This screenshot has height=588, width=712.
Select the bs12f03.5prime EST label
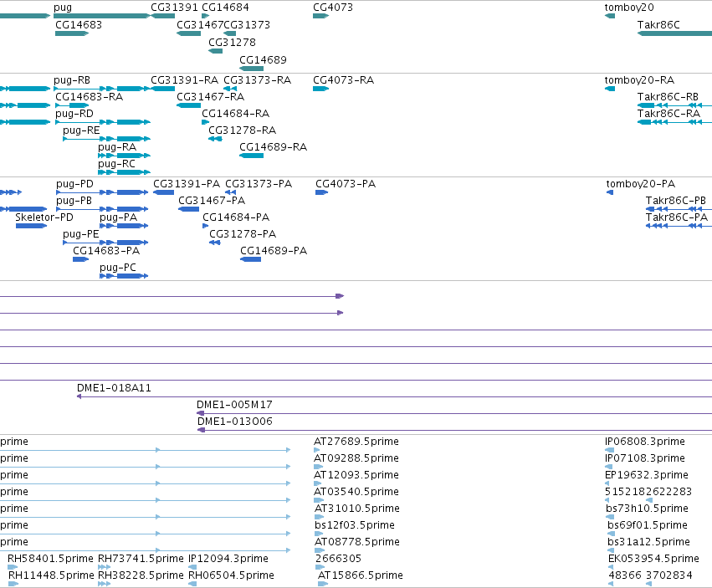[355, 526]
